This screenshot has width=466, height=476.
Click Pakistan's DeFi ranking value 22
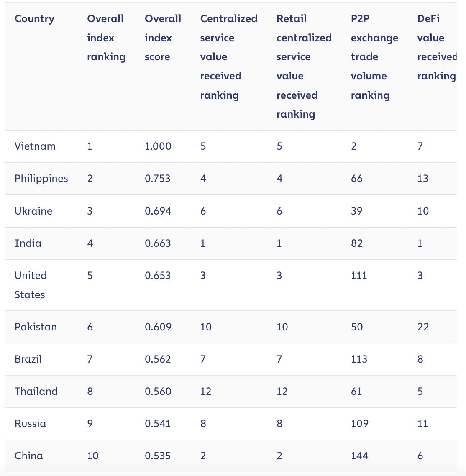pos(423,327)
